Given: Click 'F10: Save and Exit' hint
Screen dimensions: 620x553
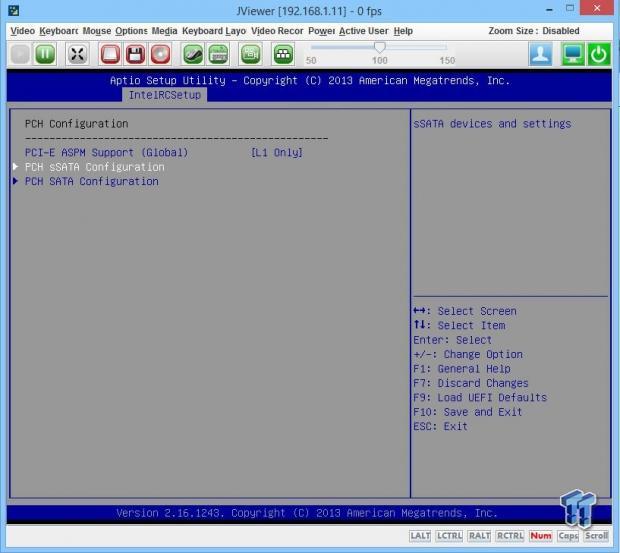Looking at the screenshot, I should click(x=468, y=412).
